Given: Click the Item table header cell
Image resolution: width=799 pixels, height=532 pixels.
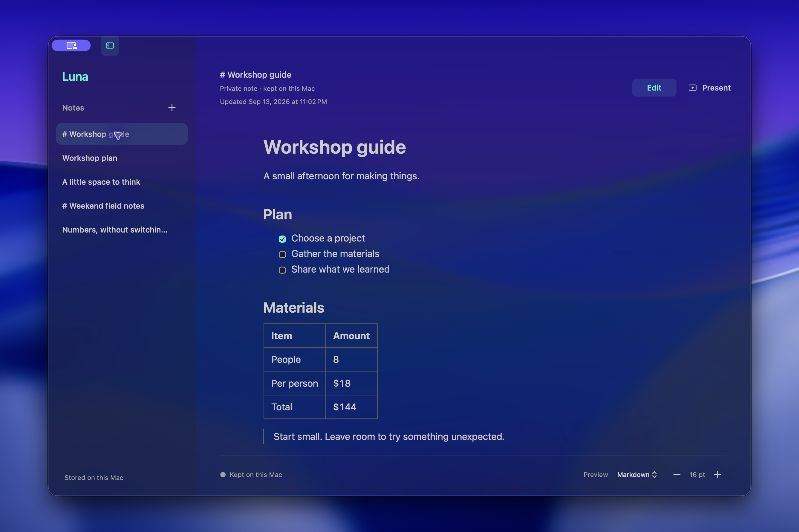Looking at the screenshot, I should [295, 336].
